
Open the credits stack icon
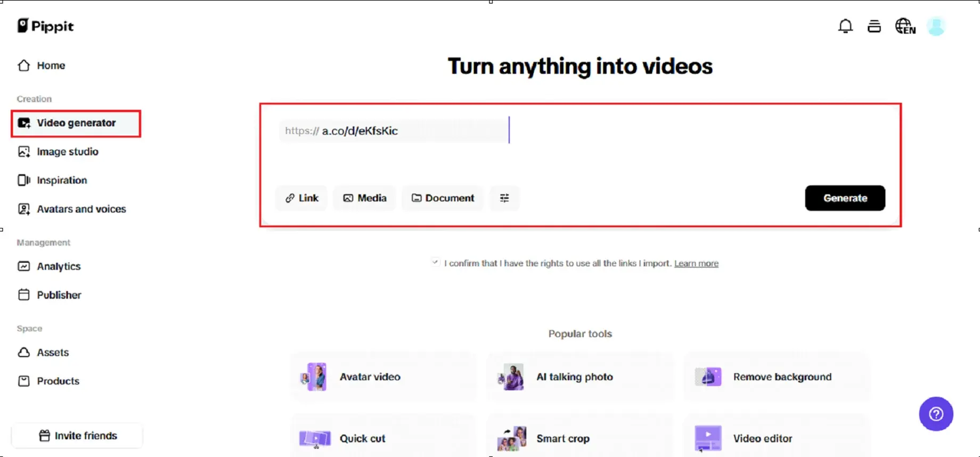click(x=874, y=26)
